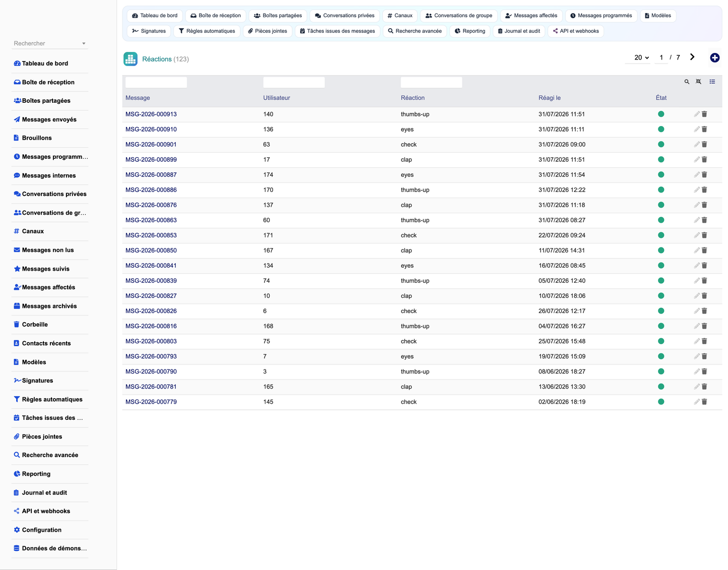Delete the MSG-2026-000841 row
The width and height of the screenshot is (728, 570).
click(x=704, y=266)
